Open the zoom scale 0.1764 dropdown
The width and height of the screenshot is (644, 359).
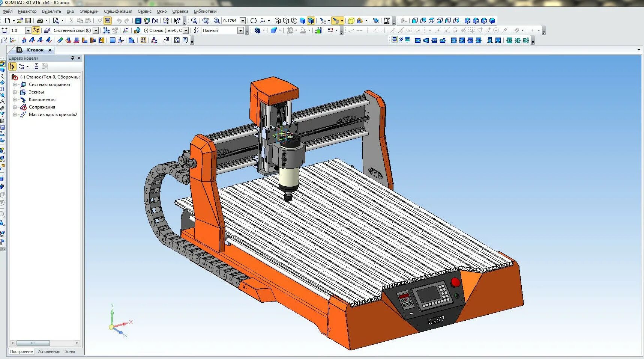point(243,21)
